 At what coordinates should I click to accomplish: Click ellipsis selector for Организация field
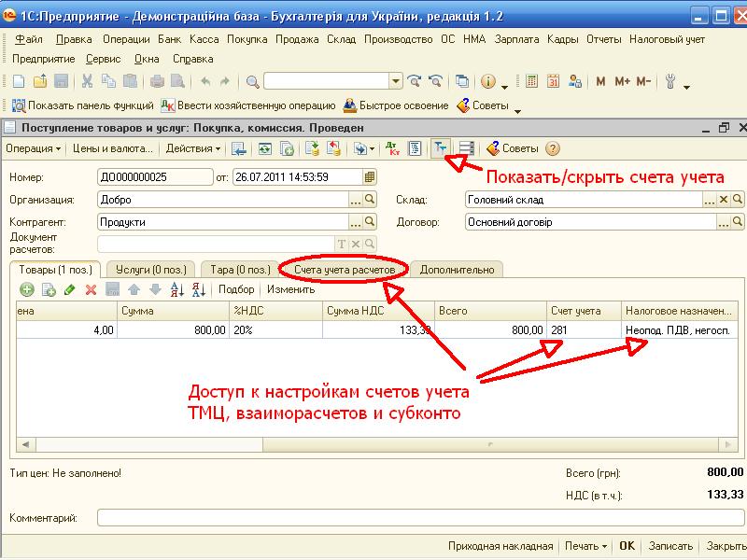[x=356, y=200]
